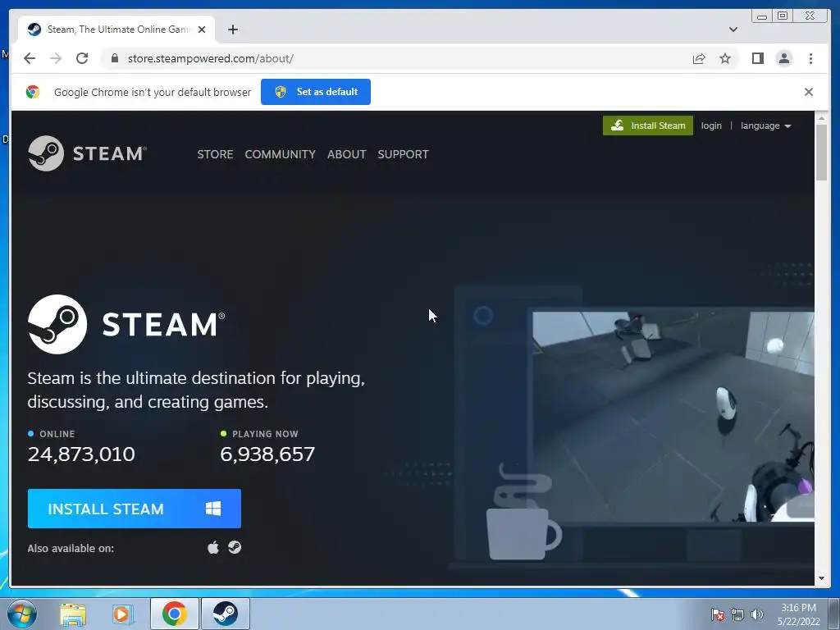This screenshot has height=630, width=840.
Task: Click the address bar URL
Action: tap(210, 58)
